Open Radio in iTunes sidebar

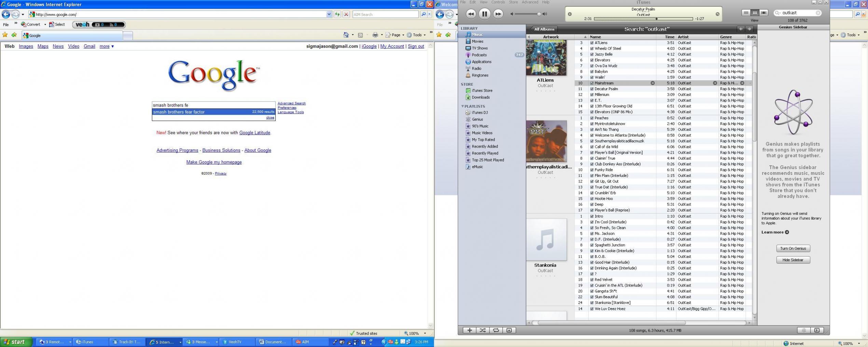(x=476, y=69)
